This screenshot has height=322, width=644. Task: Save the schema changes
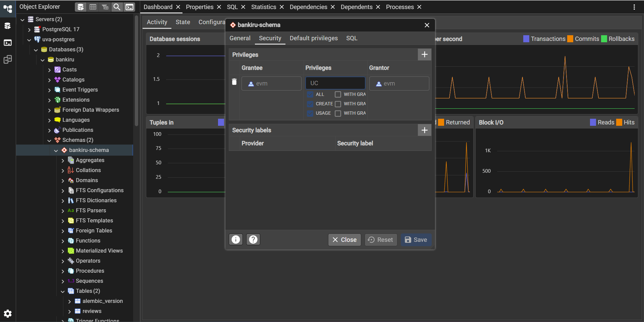pyautogui.click(x=416, y=240)
